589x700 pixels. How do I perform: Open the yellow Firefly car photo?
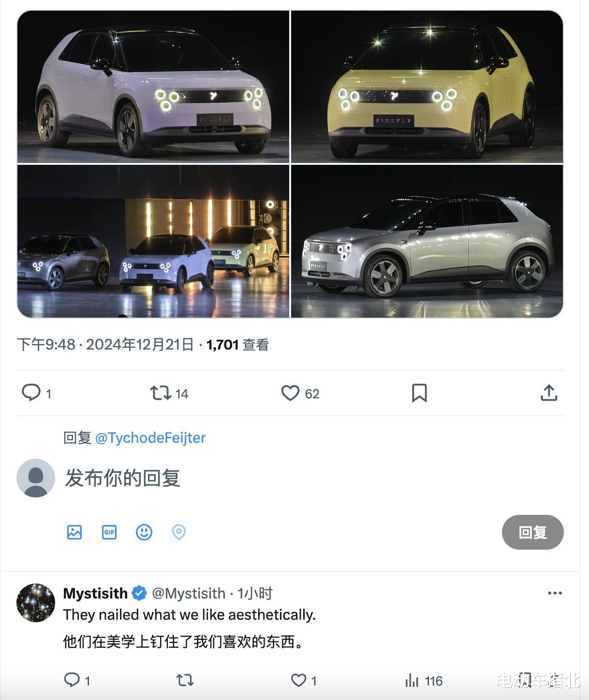pyautogui.click(x=427, y=87)
